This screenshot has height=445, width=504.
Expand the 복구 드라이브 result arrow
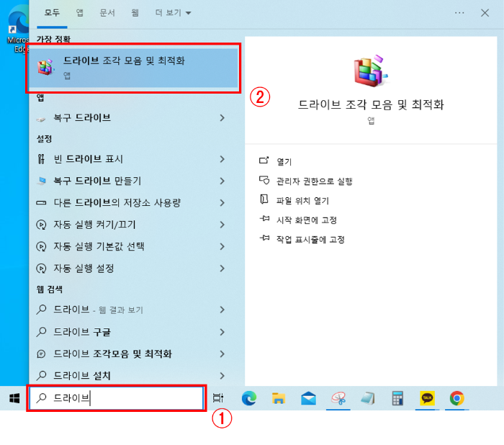coord(222,118)
